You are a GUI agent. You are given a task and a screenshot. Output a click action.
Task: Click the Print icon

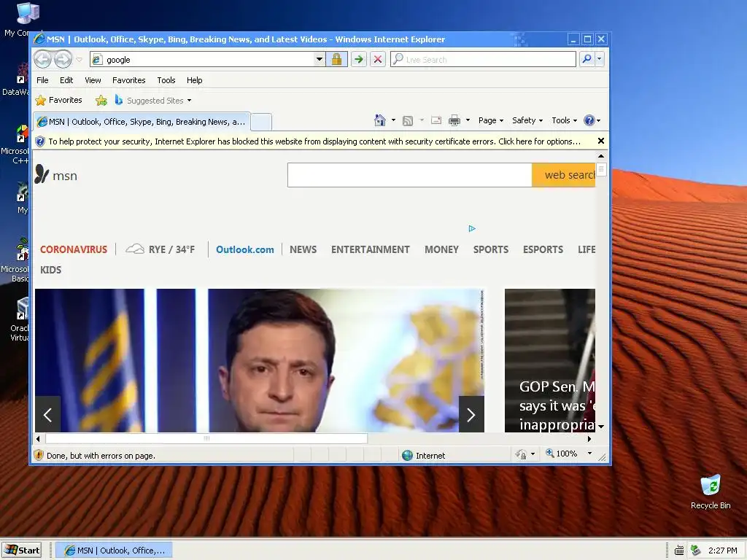point(454,120)
